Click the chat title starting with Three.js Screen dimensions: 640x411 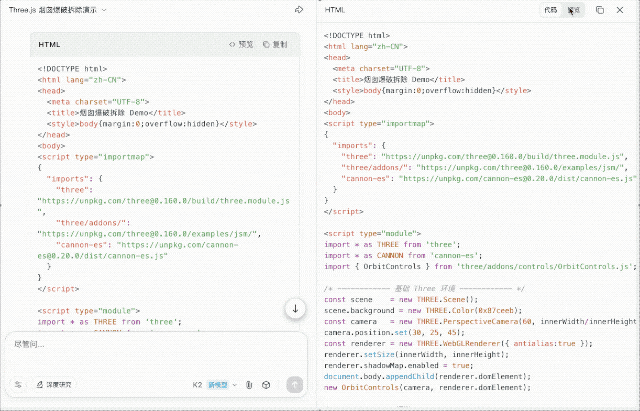coord(53,10)
